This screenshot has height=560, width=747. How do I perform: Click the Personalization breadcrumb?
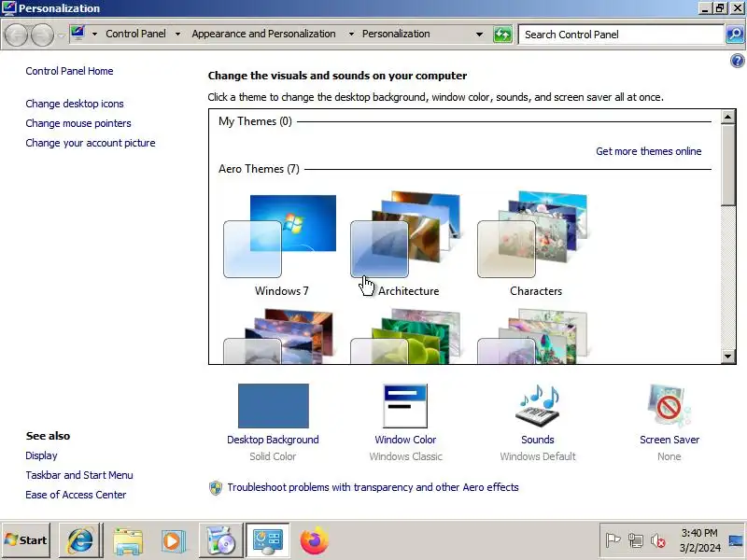coord(396,34)
